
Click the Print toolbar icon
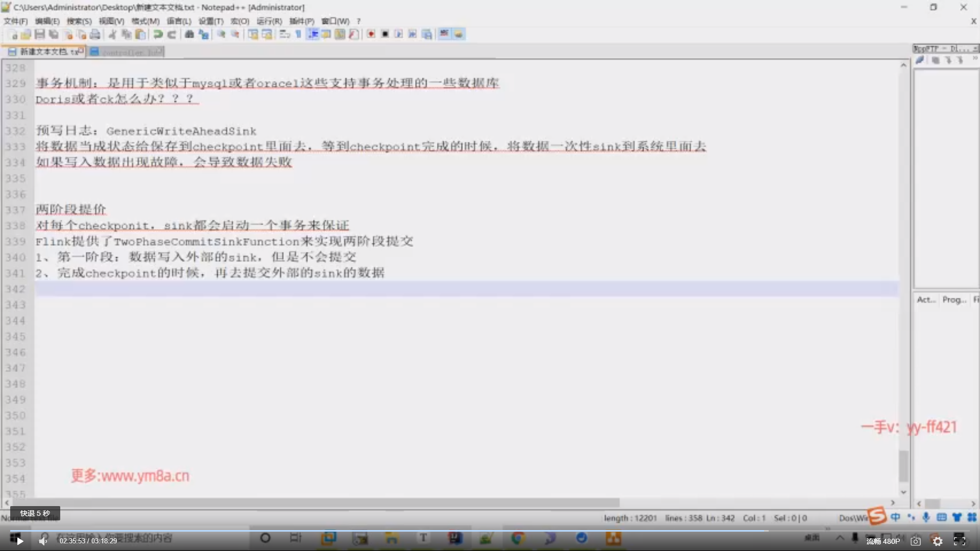[x=95, y=34]
